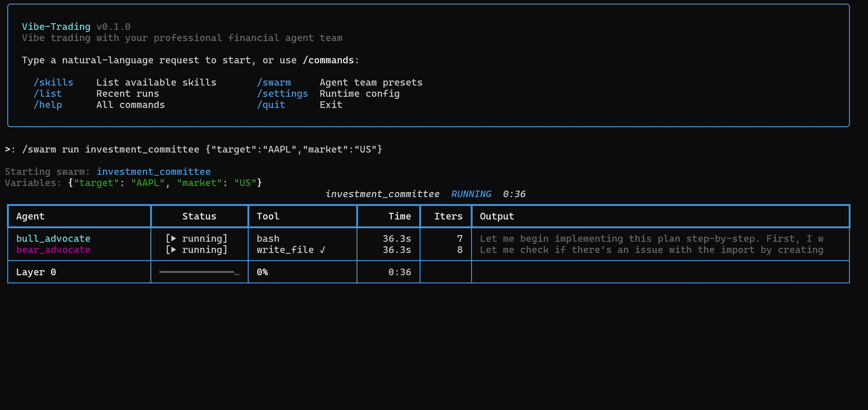Click the Agent column header
The width and height of the screenshot is (868, 410).
point(30,216)
